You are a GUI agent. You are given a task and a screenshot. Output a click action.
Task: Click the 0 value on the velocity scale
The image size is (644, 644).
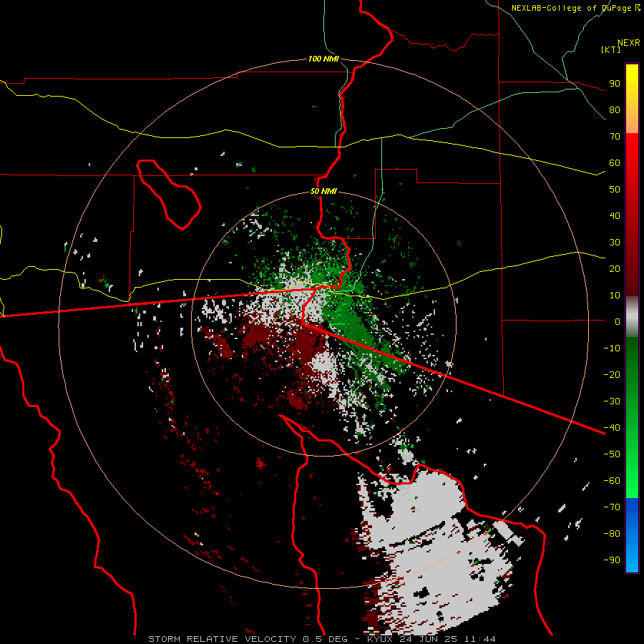pos(618,321)
